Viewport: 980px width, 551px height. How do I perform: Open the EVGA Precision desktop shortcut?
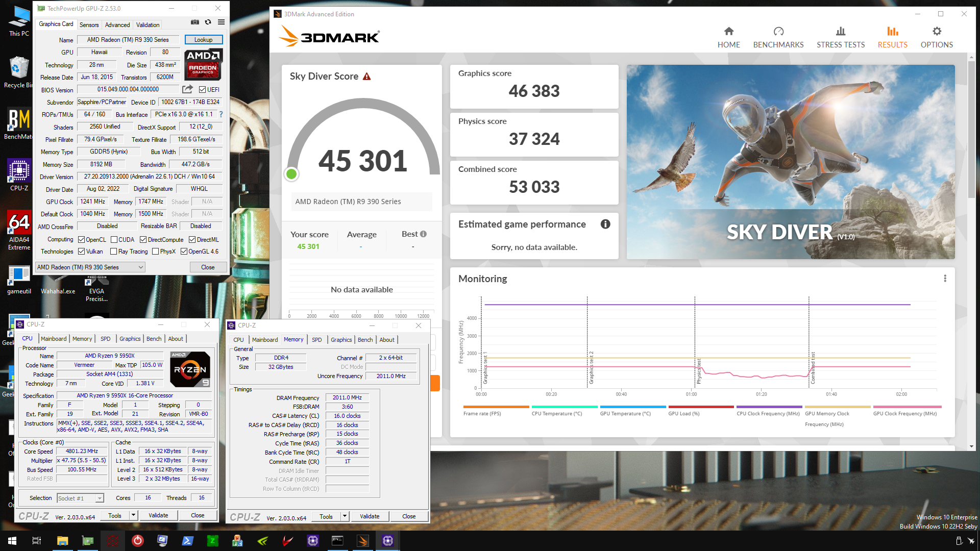pos(96,289)
